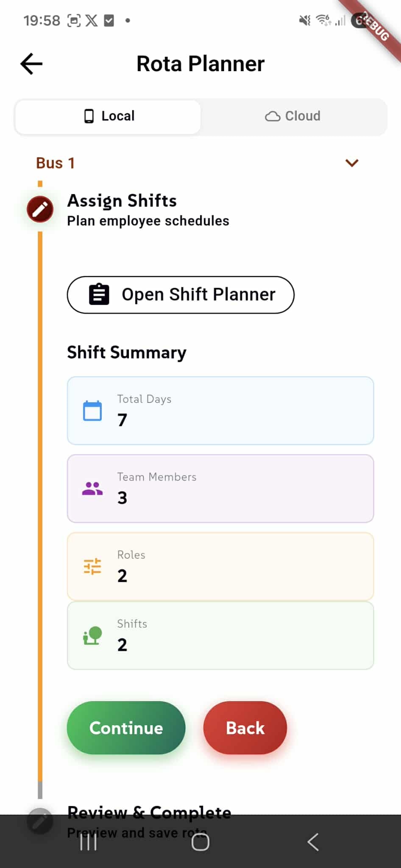
Task: Tap the Assign Shifts step title
Action: 122,201
